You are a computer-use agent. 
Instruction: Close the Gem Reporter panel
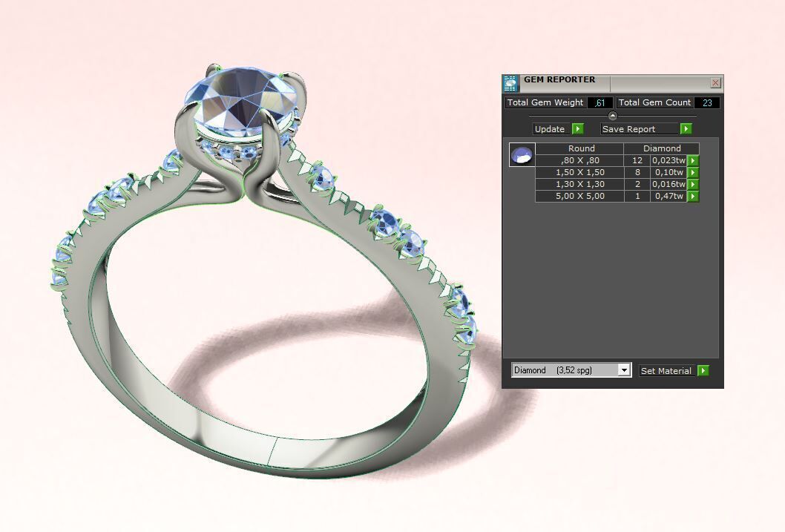(x=715, y=82)
